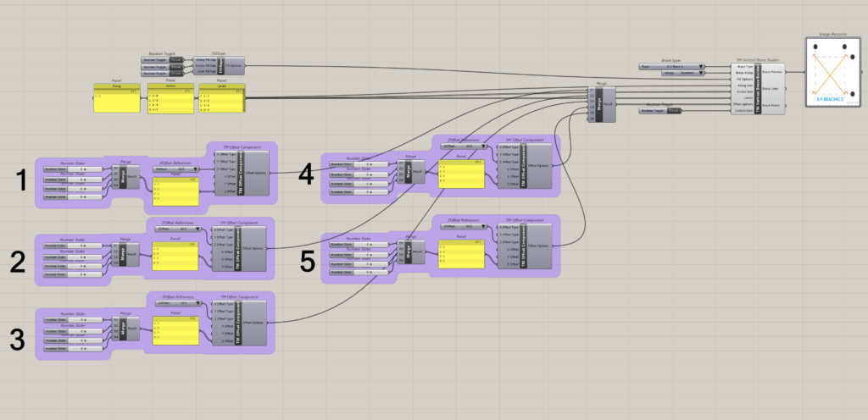The height and width of the screenshot is (420, 868).
Task: Select the yellow Across panel
Action: pos(170,102)
